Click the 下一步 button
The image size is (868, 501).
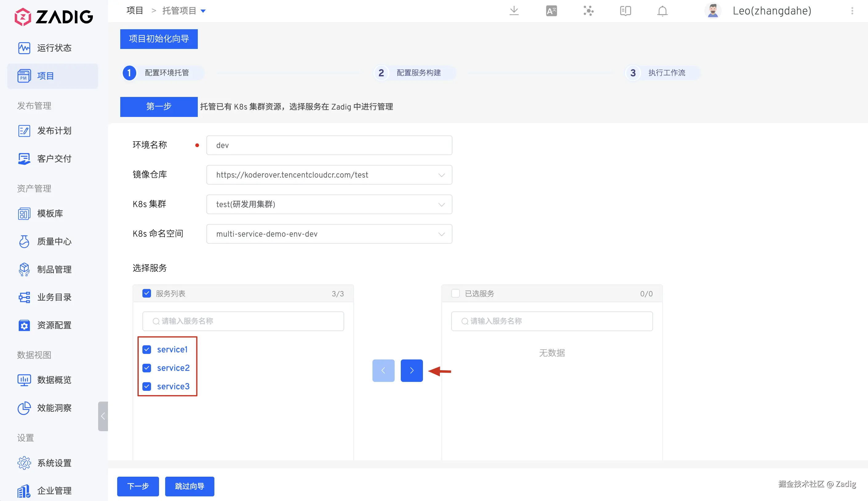[x=137, y=486]
